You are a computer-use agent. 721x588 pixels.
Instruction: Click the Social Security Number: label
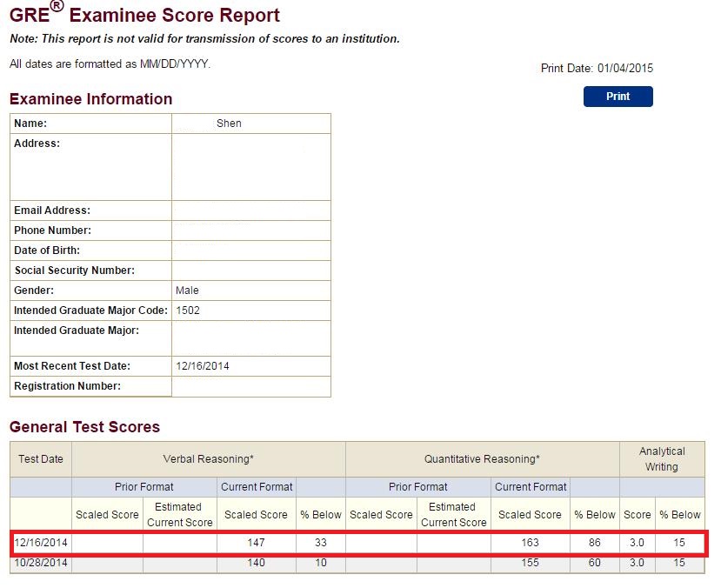tap(75, 271)
